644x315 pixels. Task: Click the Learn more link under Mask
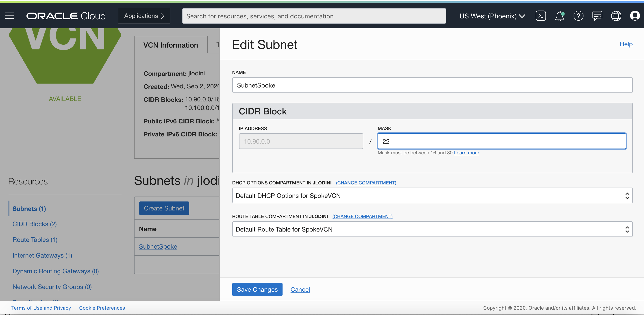click(x=466, y=153)
